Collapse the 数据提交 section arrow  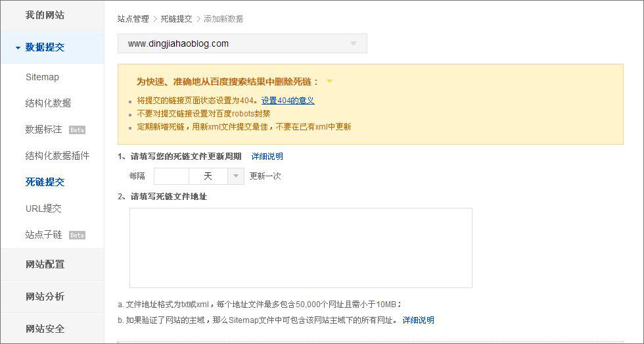[18, 48]
